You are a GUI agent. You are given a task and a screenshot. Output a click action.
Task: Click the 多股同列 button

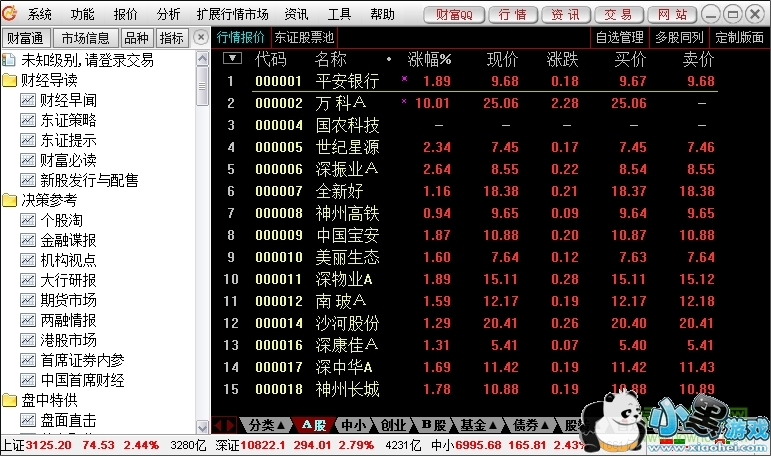pos(679,37)
